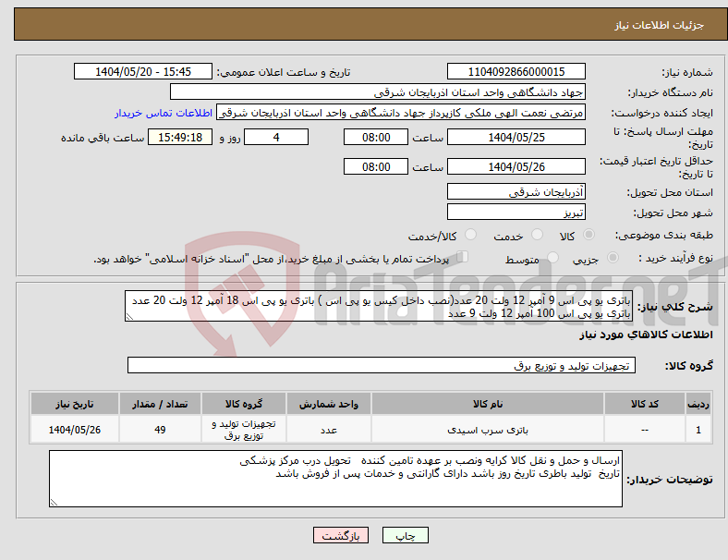The image size is (728, 560).
Task: Select the متوسط purchase type radio
Action: (553, 257)
